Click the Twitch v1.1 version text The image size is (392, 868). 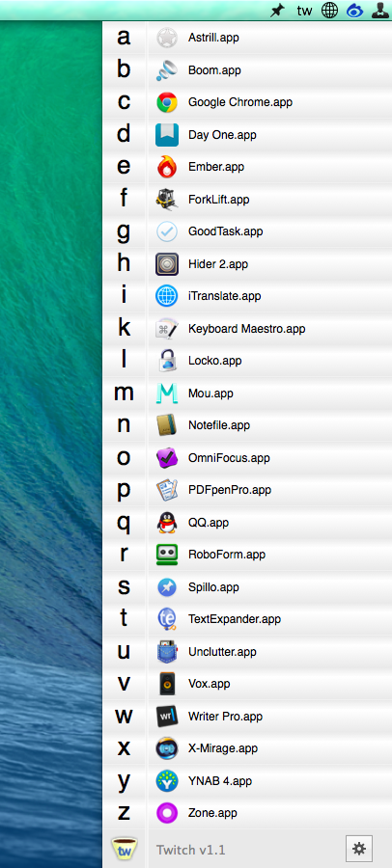(x=191, y=850)
